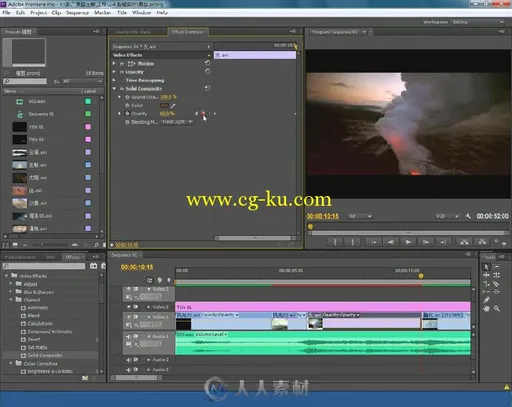Select the Selection arrow tool in Tools panel
This screenshot has width=512, height=407.
(486, 267)
